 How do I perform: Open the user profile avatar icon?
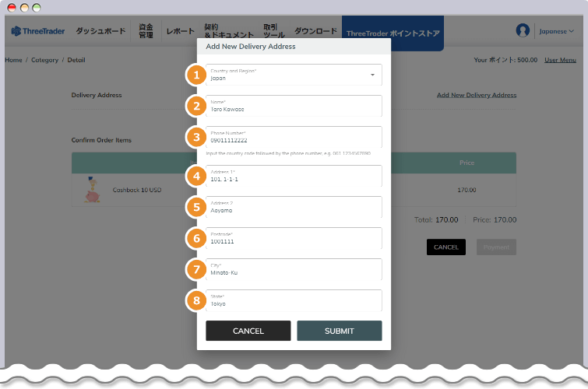pyautogui.click(x=523, y=30)
